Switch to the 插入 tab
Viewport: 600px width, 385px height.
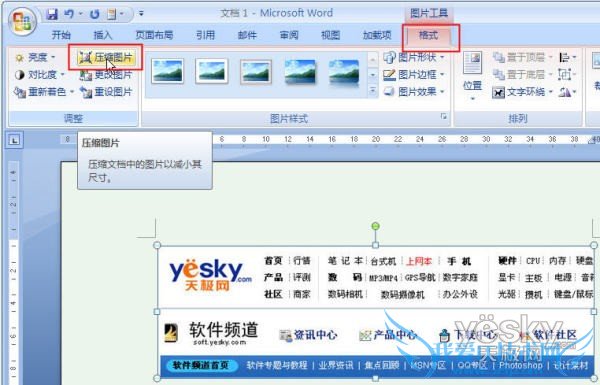pos(103,35)
